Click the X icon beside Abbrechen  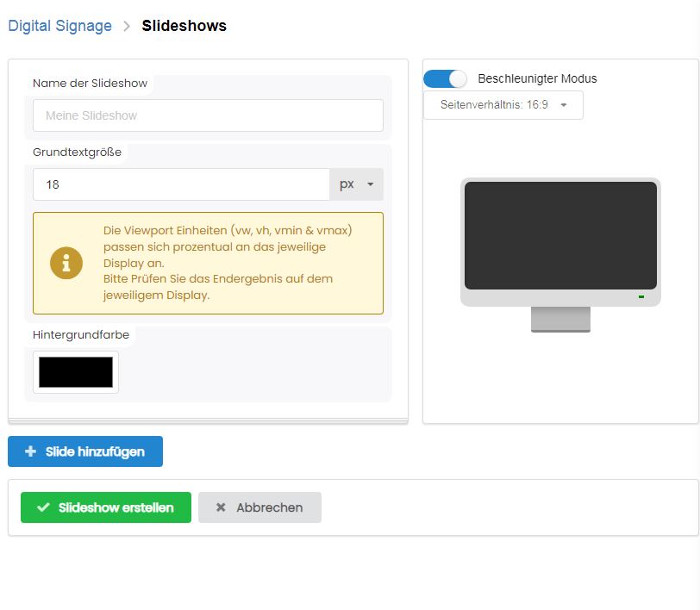221,507
